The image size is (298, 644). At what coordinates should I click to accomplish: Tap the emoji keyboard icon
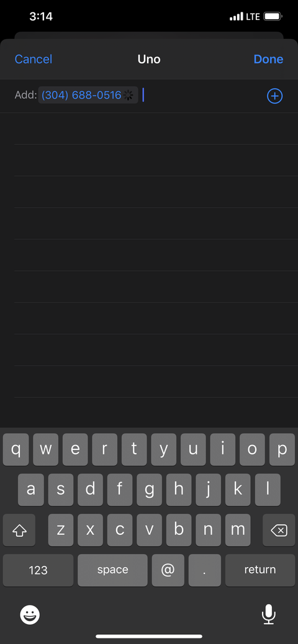click(x=30, y=614)
